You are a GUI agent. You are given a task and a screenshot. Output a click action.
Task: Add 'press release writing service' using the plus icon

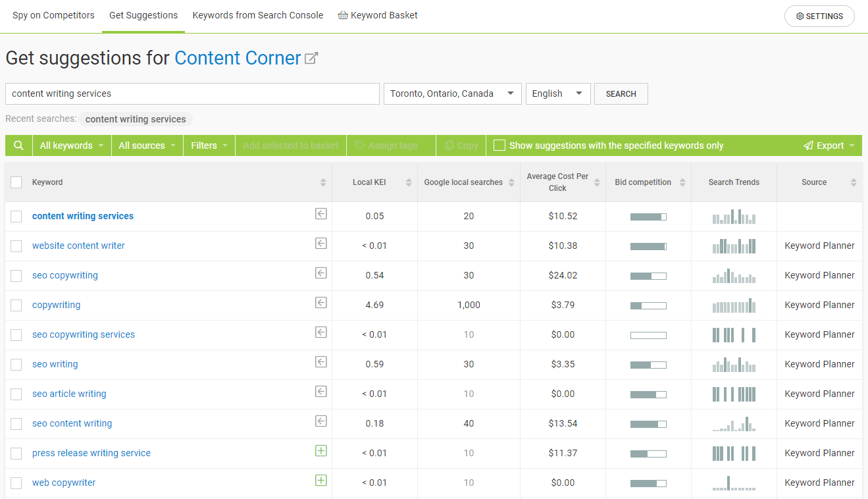320,450
